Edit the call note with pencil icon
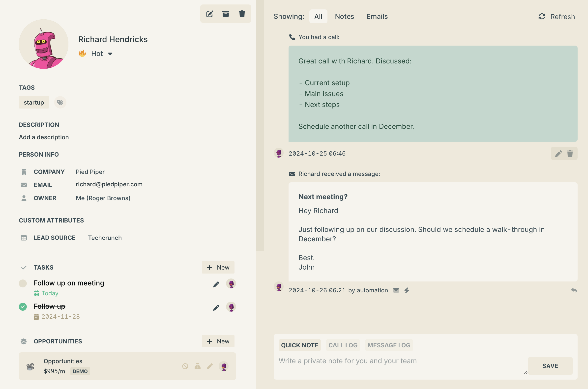The width and height of the screenshot is (588, 389). tap(558, 154)
